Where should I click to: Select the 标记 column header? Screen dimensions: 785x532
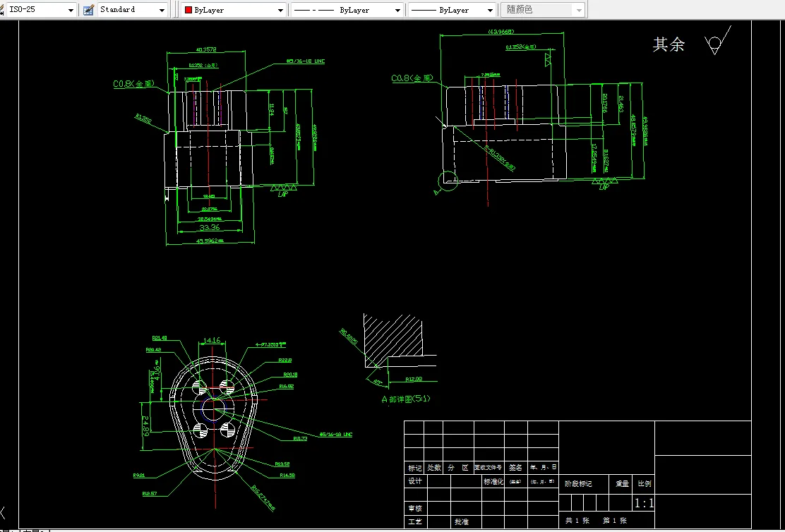[x=414, y=468]
